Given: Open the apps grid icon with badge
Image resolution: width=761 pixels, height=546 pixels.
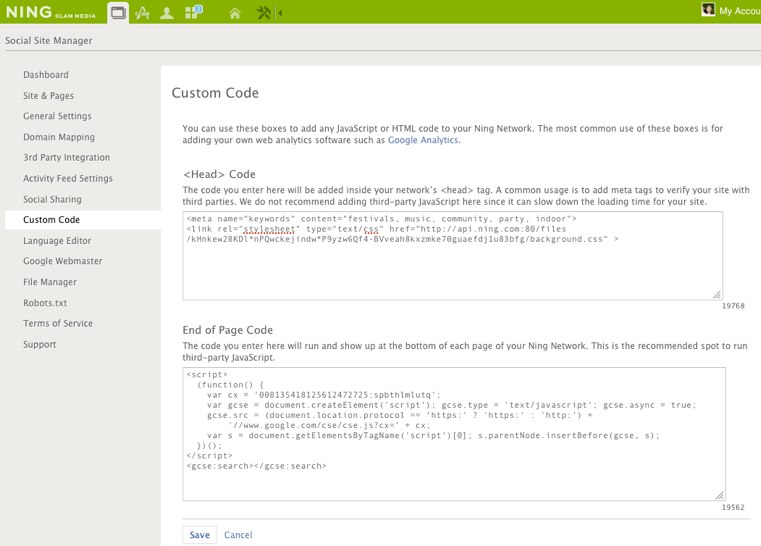Looking at the screenshot, I should (194, 12).
